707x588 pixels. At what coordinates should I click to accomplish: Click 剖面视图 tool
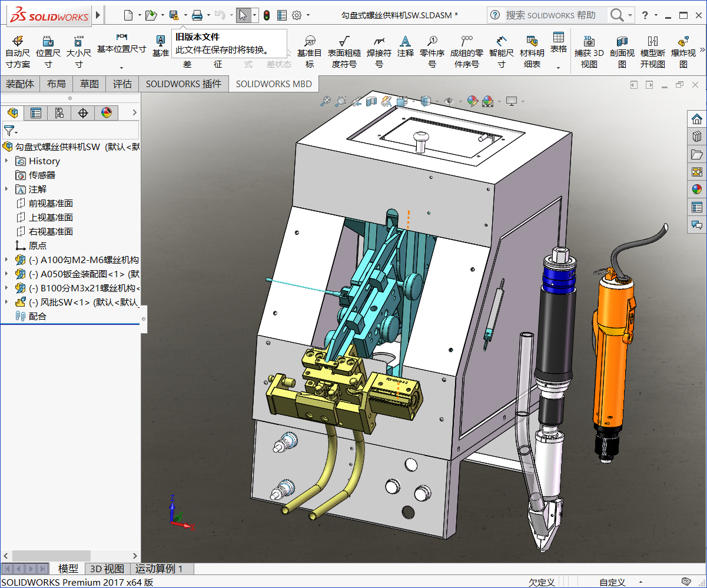[622, 51]
